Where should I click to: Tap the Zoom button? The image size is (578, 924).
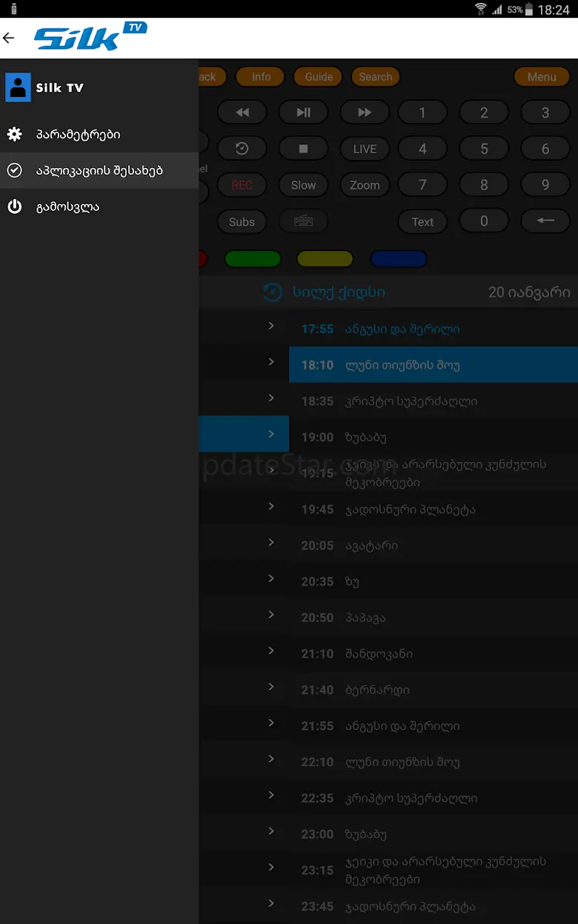[365, 185]
